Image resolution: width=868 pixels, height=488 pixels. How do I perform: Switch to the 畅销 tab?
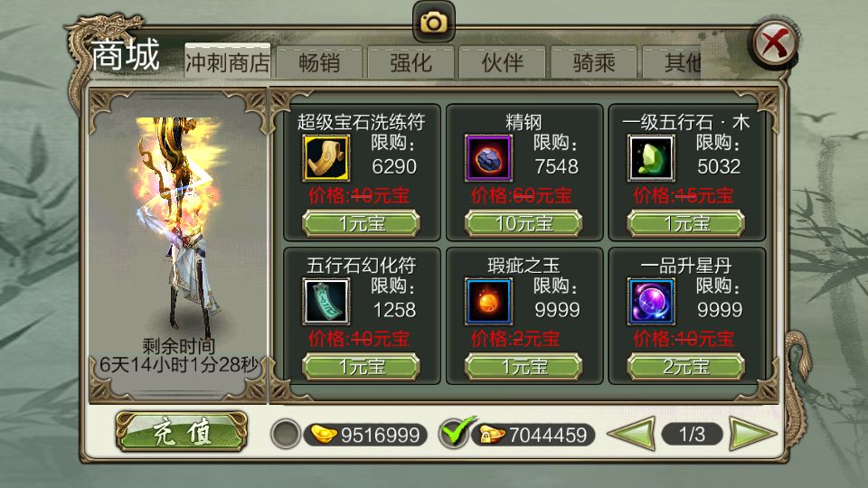pos(319,62)
